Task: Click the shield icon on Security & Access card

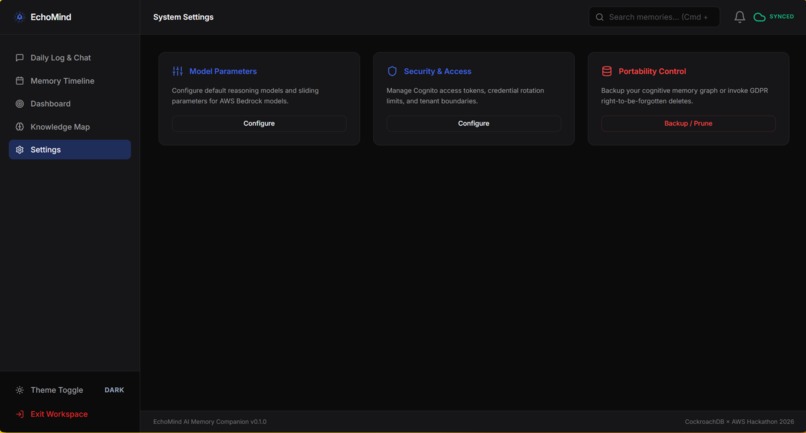Action: tap(392, 71)
